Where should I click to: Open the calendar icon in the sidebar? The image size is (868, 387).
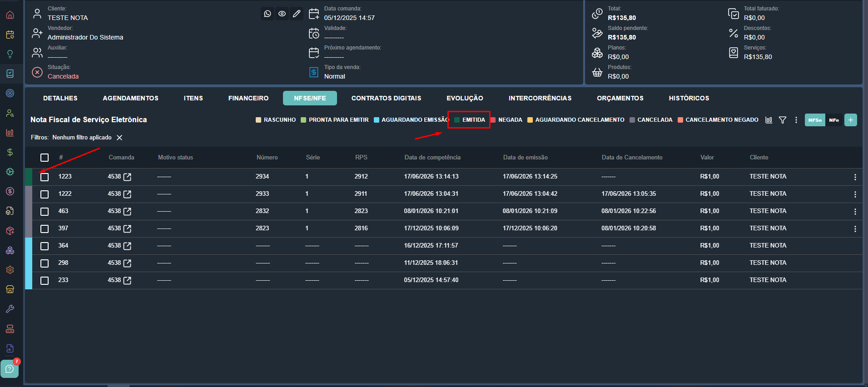pos(10,35)
